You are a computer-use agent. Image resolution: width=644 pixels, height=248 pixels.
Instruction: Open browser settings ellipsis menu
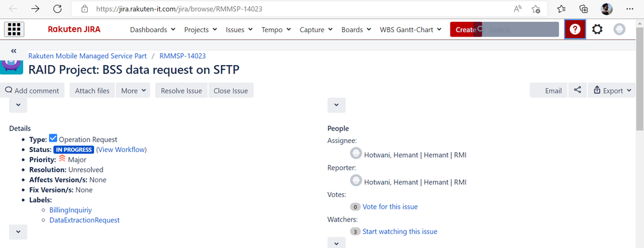[x=630, y=8]
